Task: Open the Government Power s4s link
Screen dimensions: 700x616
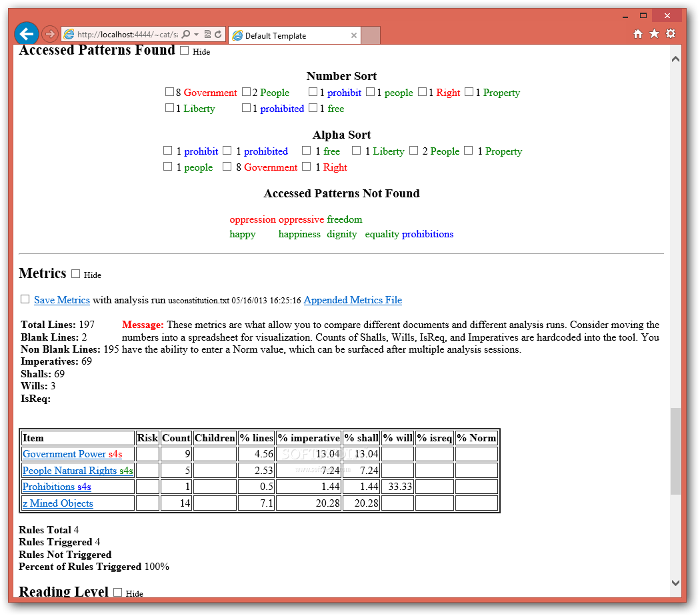Action: [x=72, y=454]
